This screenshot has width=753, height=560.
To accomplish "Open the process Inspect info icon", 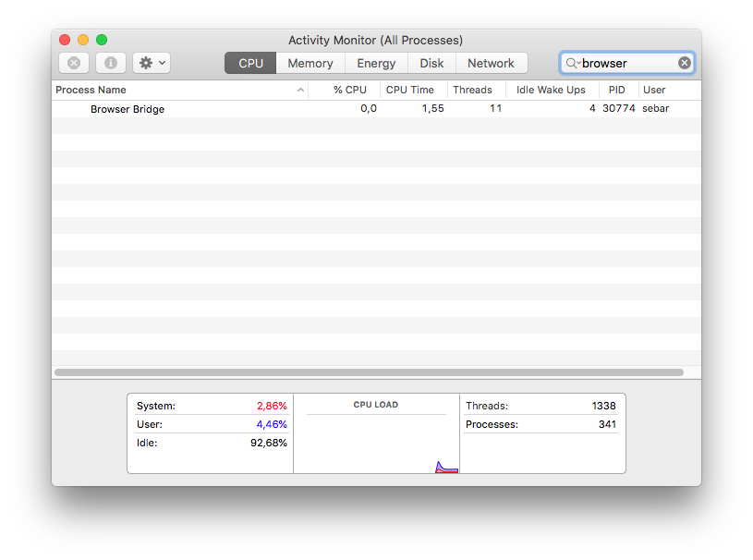I will click(111, 63).
